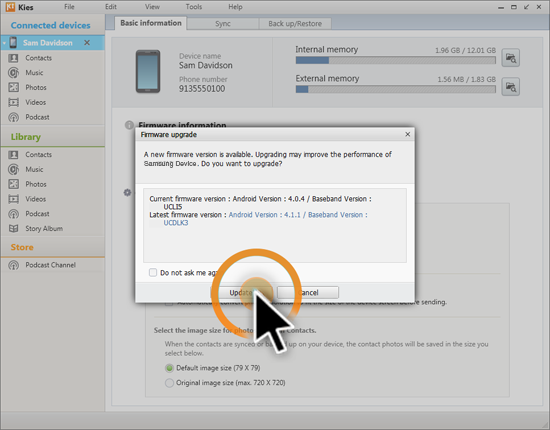550x430 pixels.
Task: Click the Internal memory usage bar
Action: pyautogui.click(x=396, y=60)
